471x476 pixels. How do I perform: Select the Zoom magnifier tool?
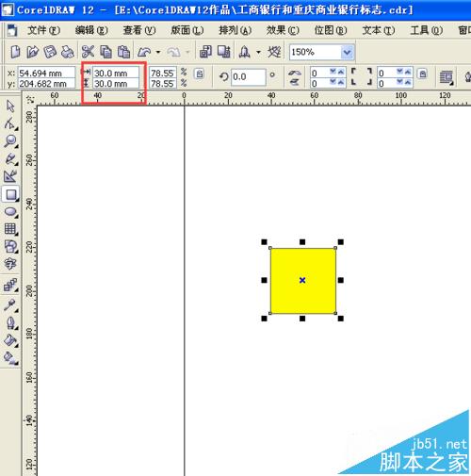pos(10,141)
